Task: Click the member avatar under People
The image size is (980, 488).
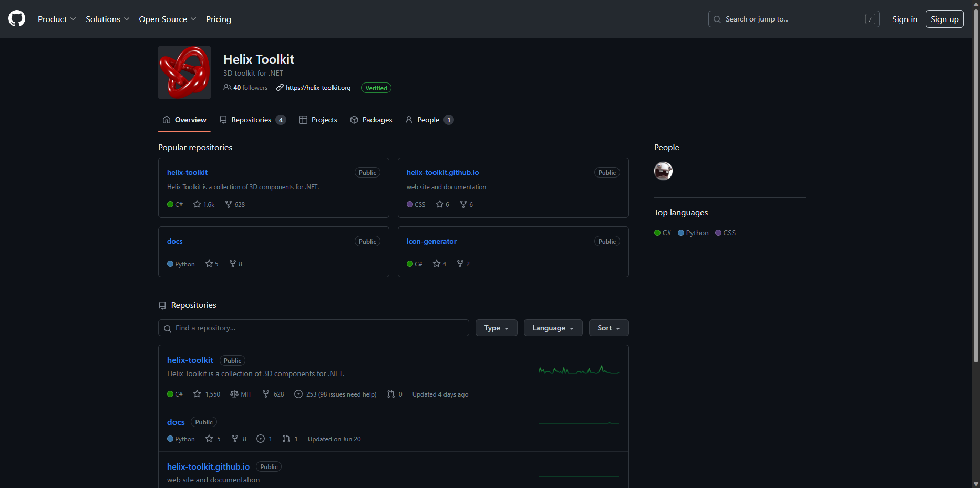Action: tap(663, 171)
